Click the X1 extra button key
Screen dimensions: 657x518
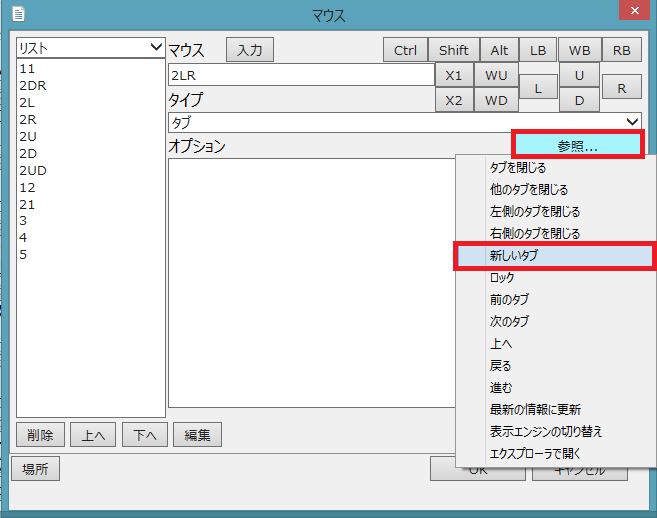(453, 75)
